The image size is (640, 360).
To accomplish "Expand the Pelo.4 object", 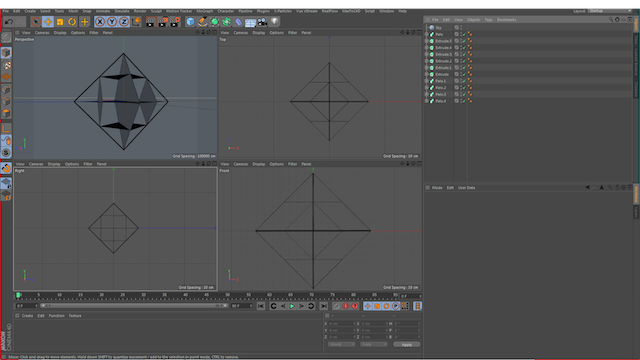I will coord(427,101).
